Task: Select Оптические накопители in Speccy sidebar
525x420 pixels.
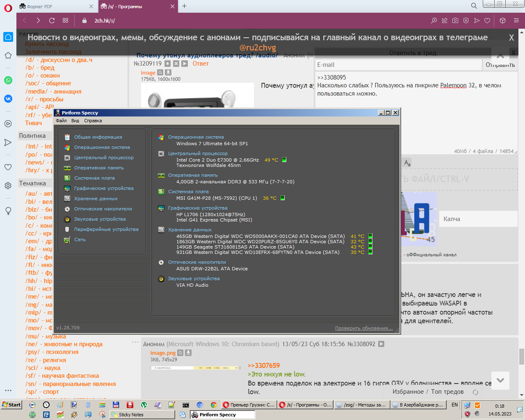Action: 103,209
